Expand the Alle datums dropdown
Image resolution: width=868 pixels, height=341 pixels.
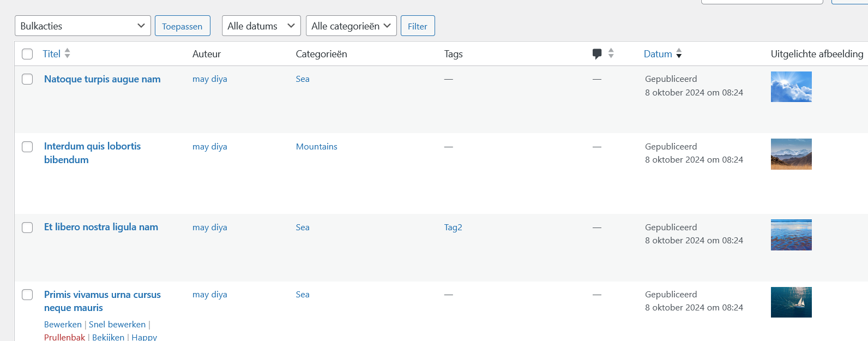click(261, 26)
